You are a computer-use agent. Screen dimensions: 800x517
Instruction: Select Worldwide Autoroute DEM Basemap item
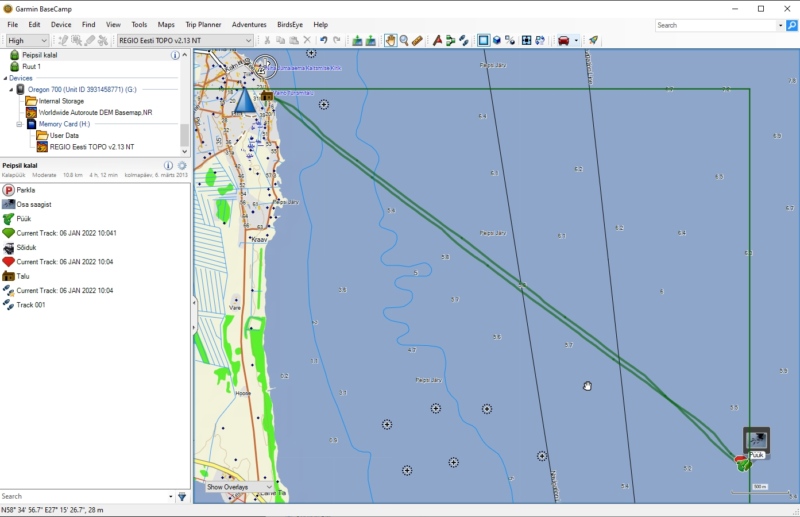coord(95,112)
